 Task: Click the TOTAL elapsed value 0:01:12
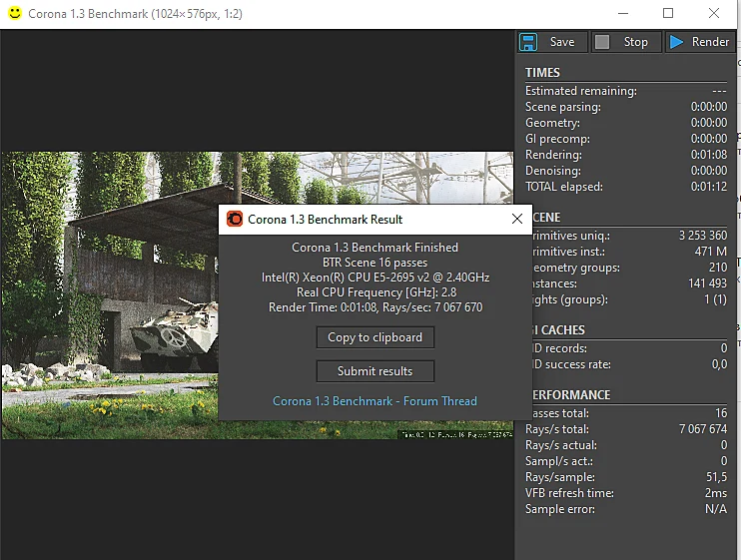[708, 187]
